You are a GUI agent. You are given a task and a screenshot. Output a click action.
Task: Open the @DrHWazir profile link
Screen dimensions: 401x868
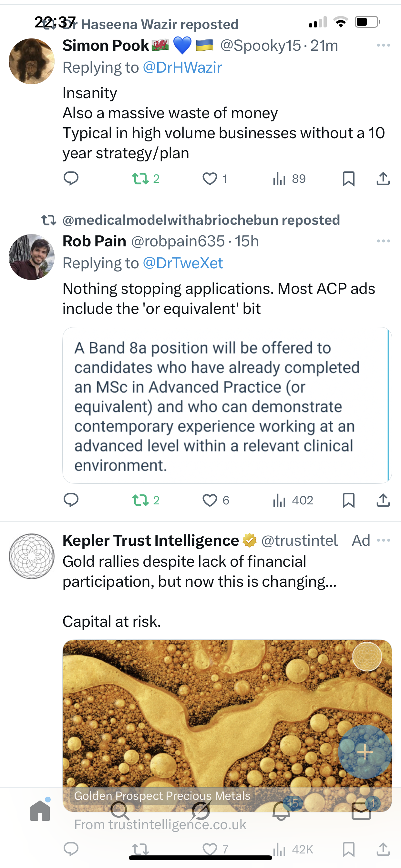(182, 67)
